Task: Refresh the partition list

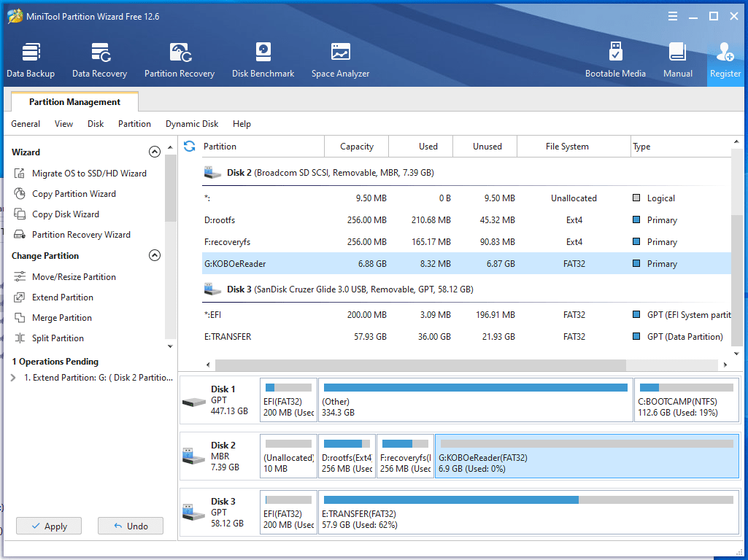Action: point(190,147)
